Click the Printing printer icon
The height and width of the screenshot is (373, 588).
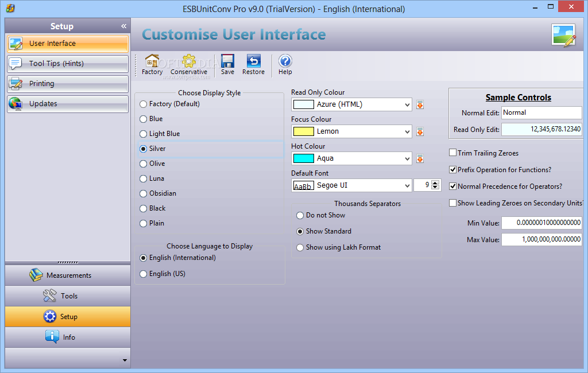click(x=16, y=84)
